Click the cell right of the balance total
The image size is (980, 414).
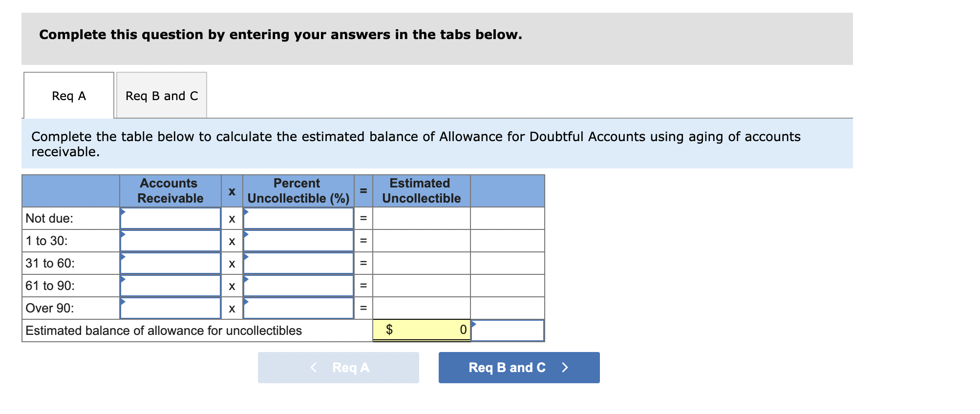pyautogui.click(x=508, y=330)
